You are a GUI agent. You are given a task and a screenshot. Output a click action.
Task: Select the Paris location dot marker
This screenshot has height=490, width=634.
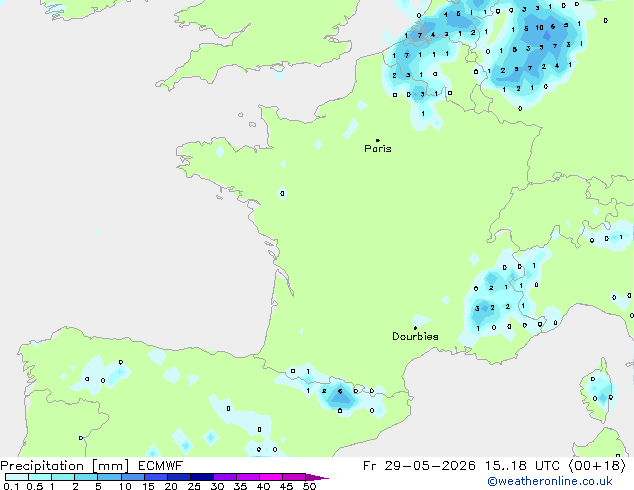(378, 140)
